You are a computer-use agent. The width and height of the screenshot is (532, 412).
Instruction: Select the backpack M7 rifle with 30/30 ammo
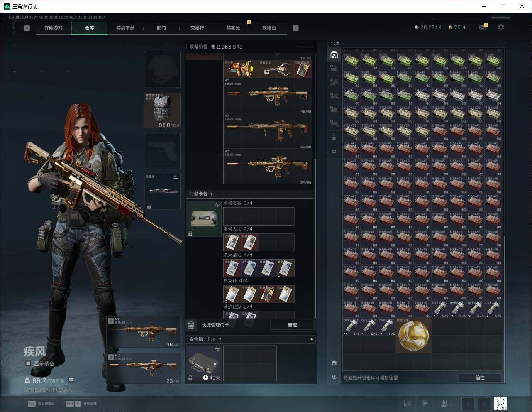(268, 131)
